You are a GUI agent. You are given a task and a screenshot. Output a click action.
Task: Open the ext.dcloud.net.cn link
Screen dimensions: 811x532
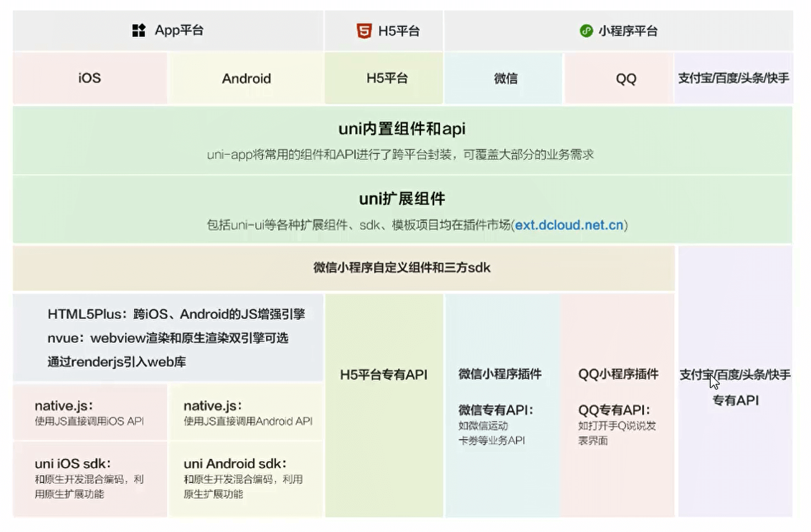tap(569, 225)
